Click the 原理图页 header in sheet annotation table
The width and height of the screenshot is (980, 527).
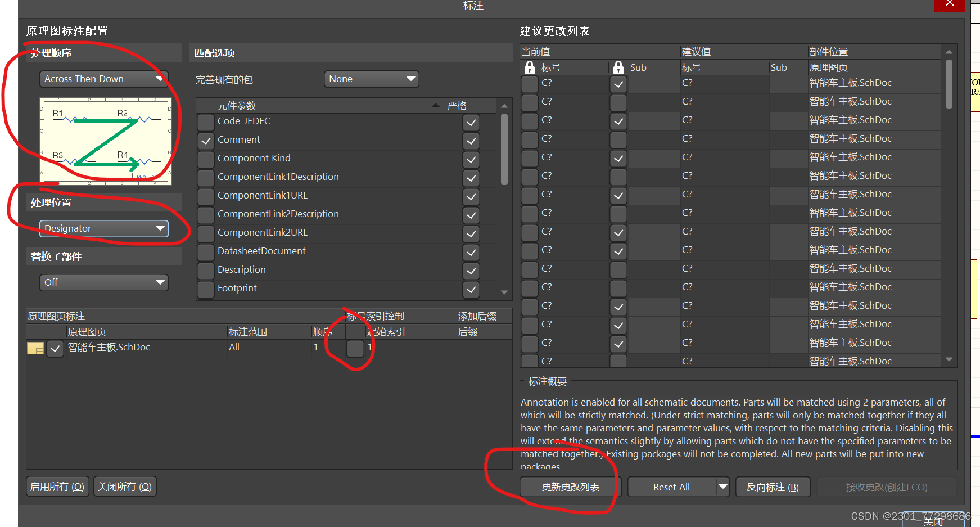146,332
